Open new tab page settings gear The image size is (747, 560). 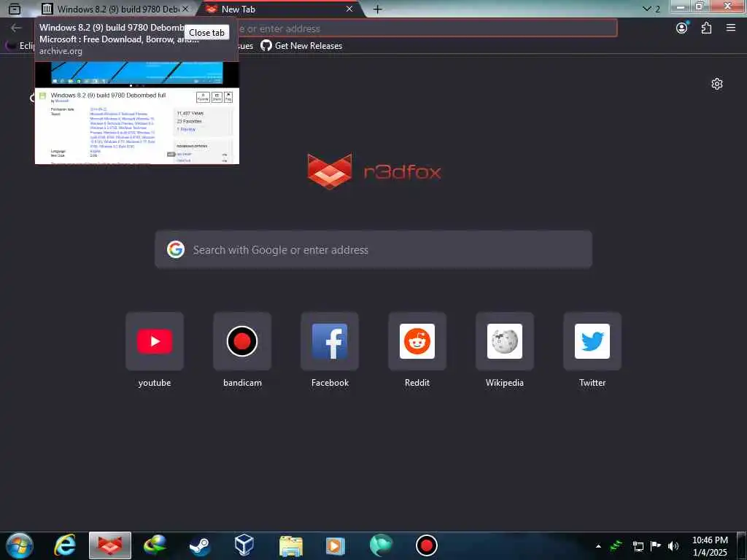pyautogui.click(x=716, y=85)
